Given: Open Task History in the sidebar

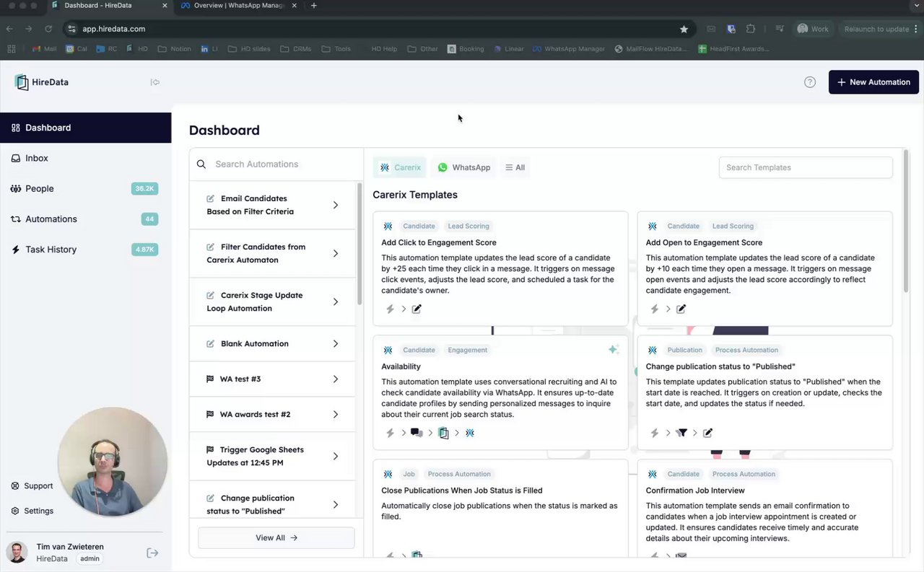Looking at the screenshot, I should pos(85,249).
